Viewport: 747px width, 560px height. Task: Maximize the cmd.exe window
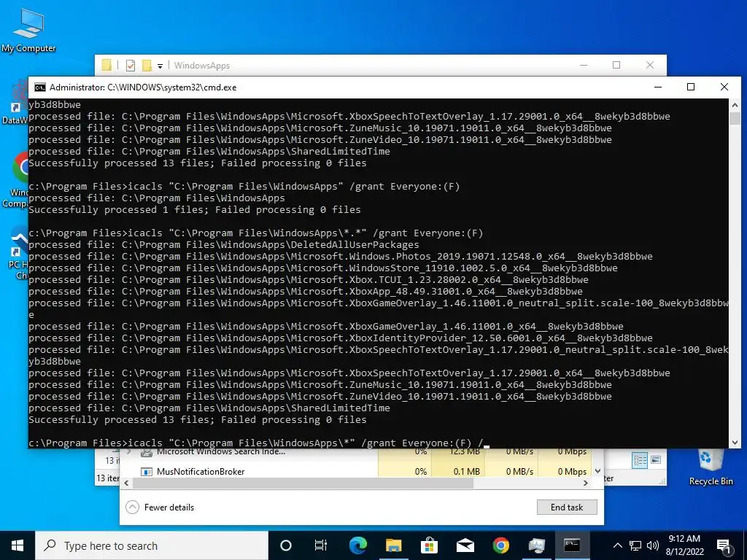691,87
